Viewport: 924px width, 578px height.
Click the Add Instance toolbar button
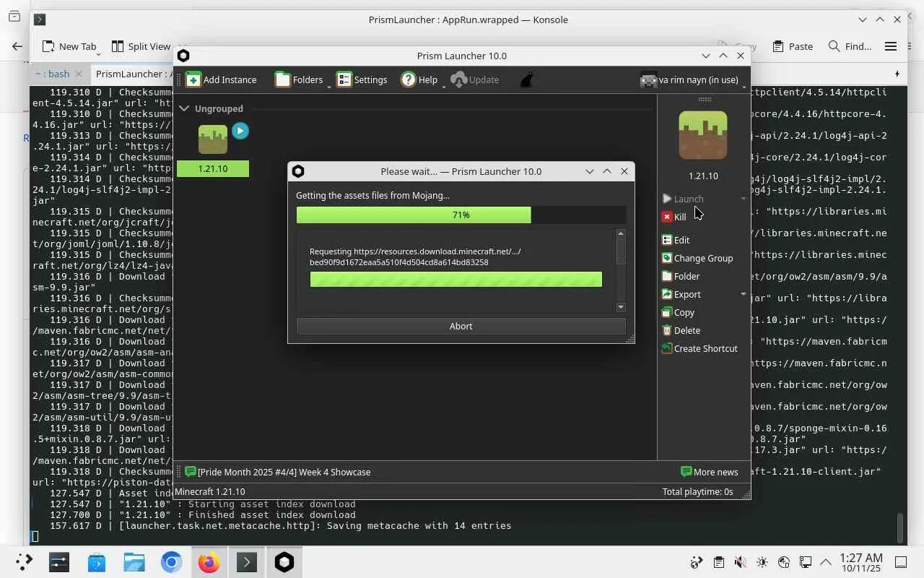point(221,79)
